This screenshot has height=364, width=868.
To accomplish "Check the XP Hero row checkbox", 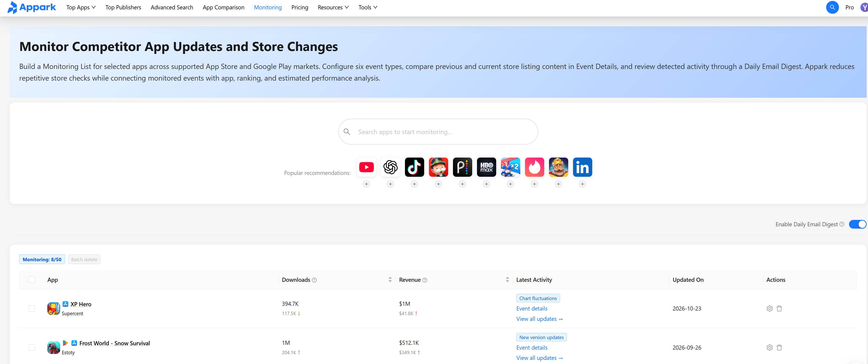I will pyautogui.click(x=32, y=309).
